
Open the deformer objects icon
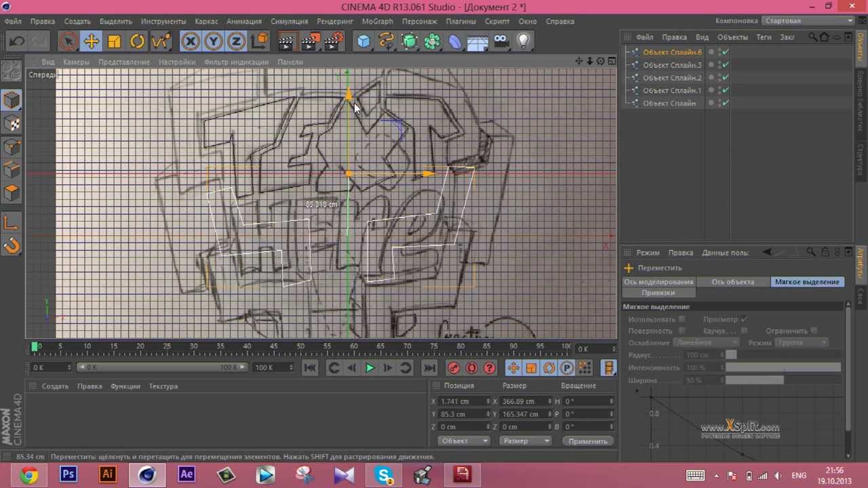(455, 41)
